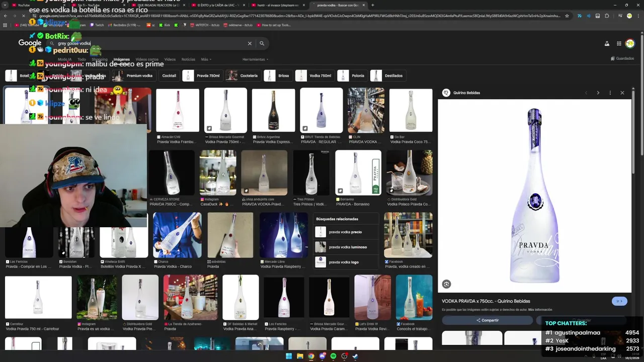
Task: Switch to the Videos tab
Action: point(170,59)
